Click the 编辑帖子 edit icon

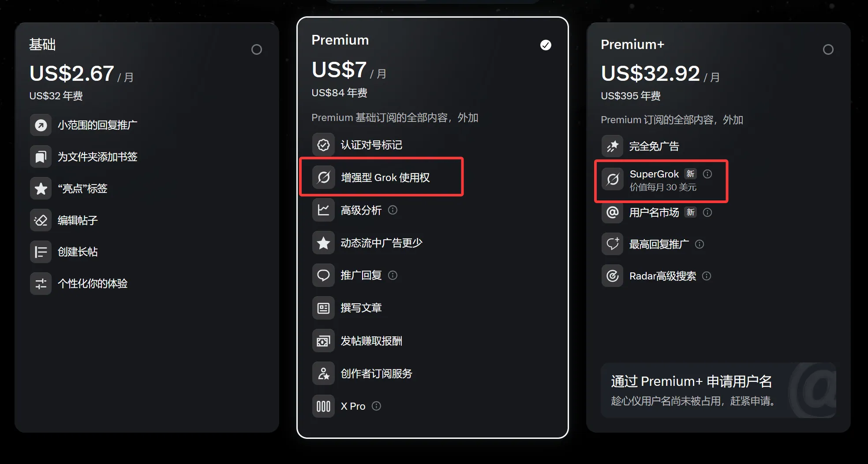41,220
